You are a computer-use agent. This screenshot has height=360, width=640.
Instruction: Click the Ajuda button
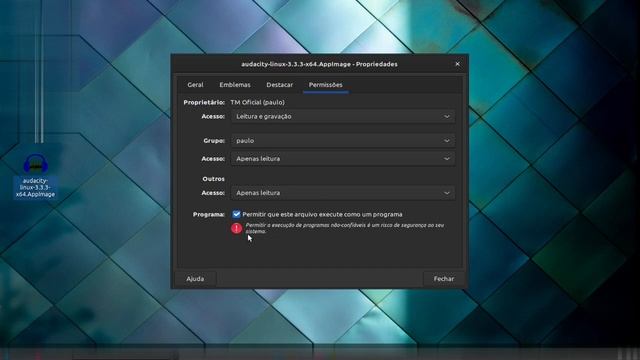(x=195, y=279)
